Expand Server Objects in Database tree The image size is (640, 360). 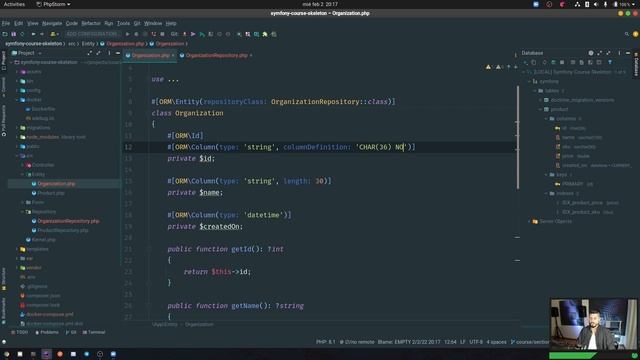point(529,222)
